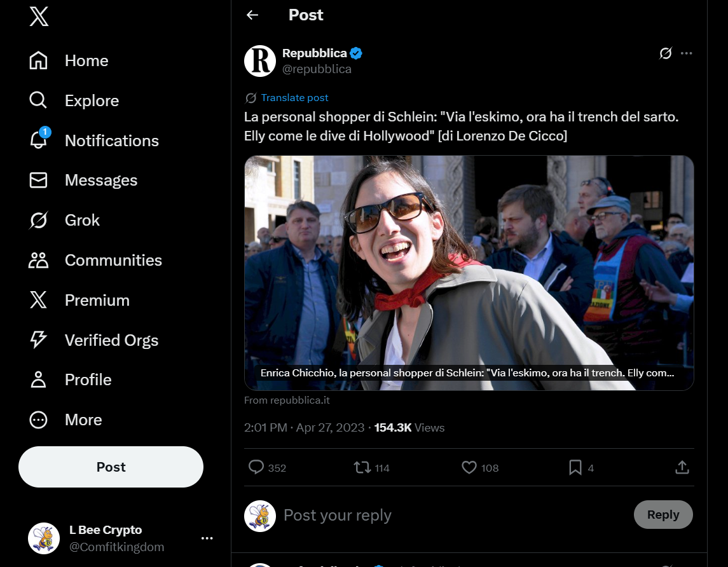Open the Grok icon on Repubblica's post

point(666,53)
